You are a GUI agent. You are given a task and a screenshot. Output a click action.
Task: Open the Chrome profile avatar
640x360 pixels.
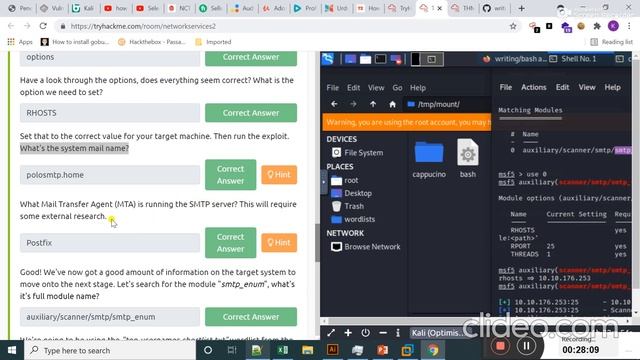(613, 26)
